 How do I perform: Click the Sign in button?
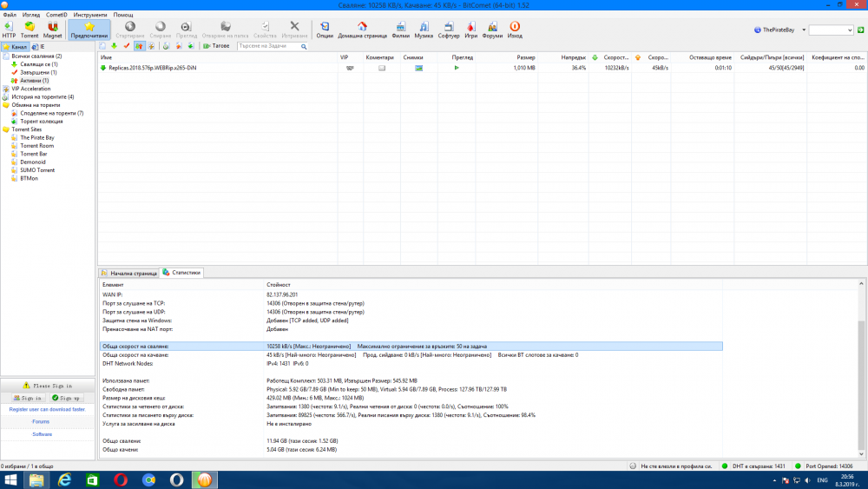coord(29,398)
